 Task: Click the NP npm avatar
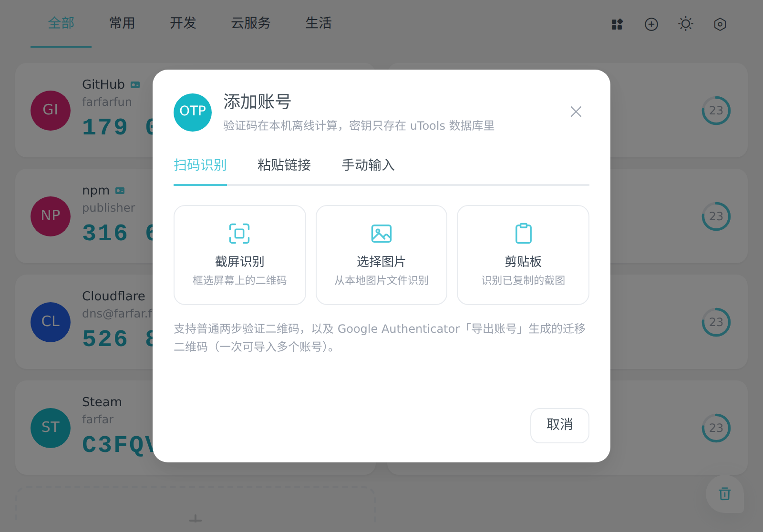pos(51,216)
